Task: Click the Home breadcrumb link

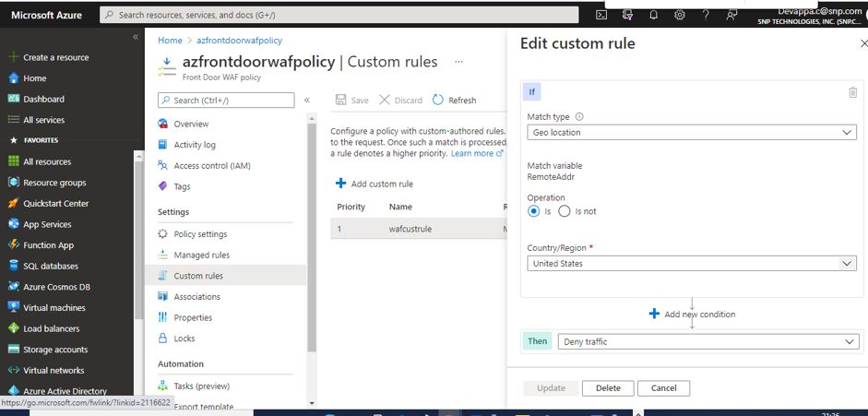Action: tap(170, 41)
